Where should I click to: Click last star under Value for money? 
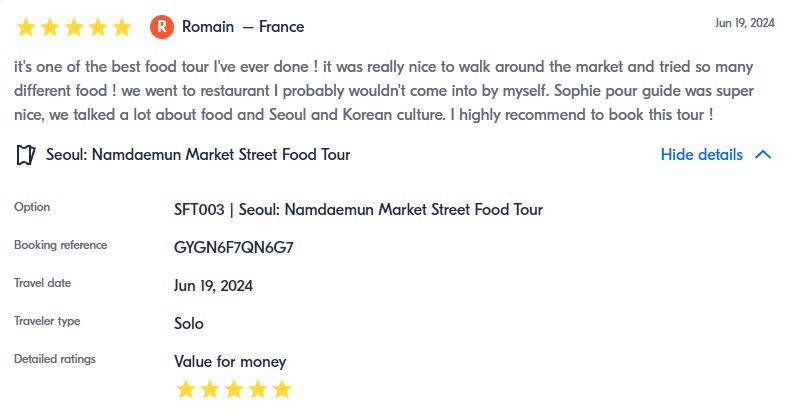pyautogui.click(x=282, y=389)
